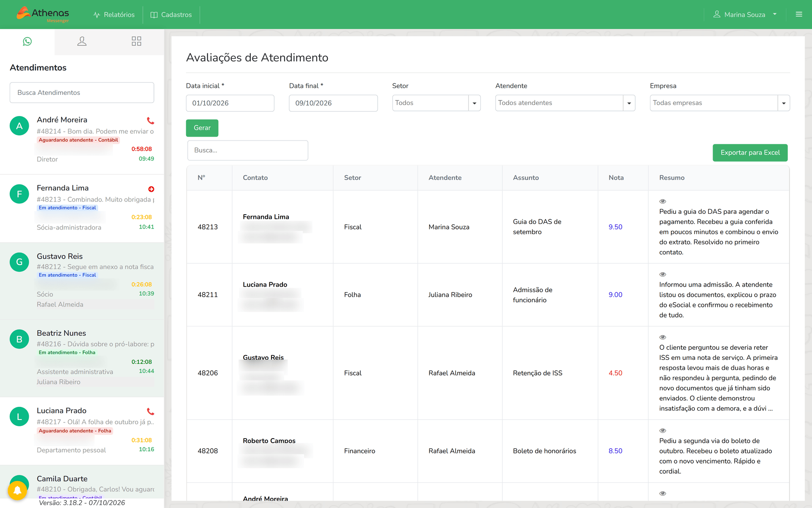The height and width of the screenshot is (508, 812).
Task: Click the red arrow icon on Fernanda Lima
Action: [x=151, y=189]
